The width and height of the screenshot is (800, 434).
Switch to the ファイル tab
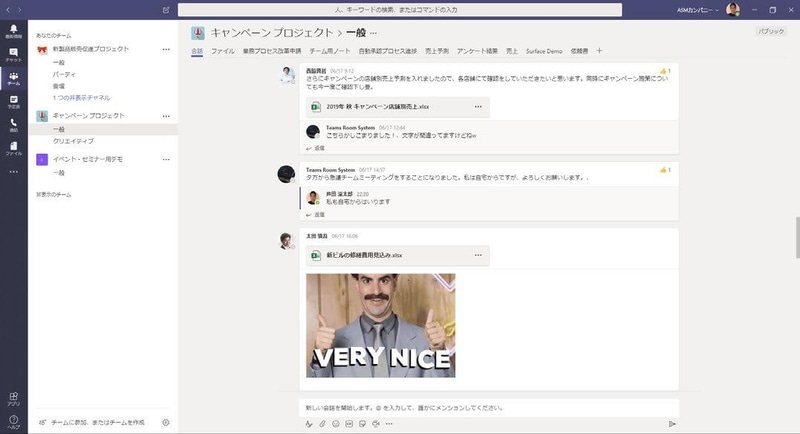[x=223, y=51]
